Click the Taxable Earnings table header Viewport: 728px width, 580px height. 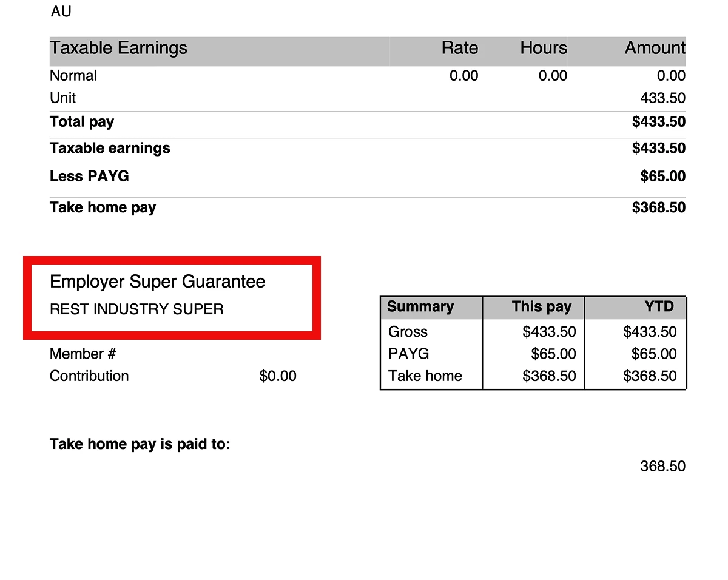pyautogui.click(x=119, y=49)
